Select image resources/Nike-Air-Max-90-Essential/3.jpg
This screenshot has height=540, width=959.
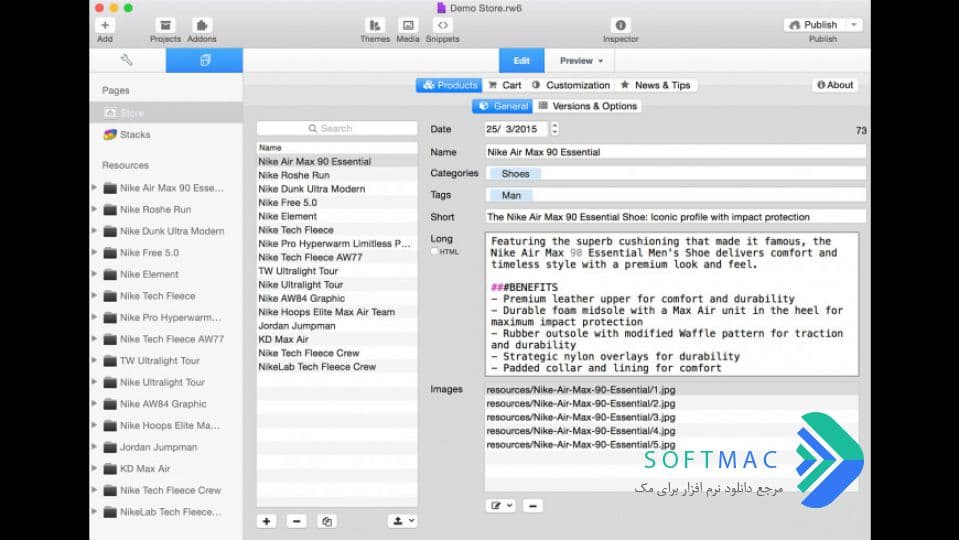click(672, 417)
